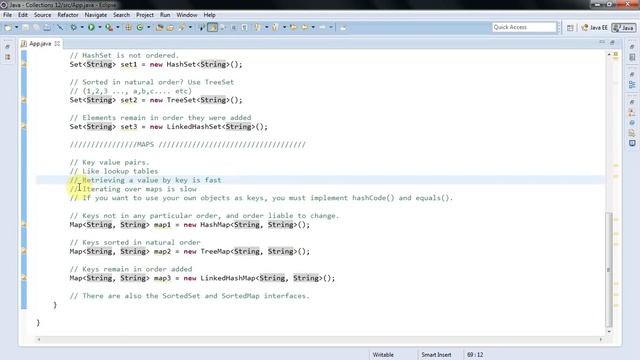Open the Search menu
This screenshot has width=640, height=360.
pyautogui.click(x=121, y=15)
